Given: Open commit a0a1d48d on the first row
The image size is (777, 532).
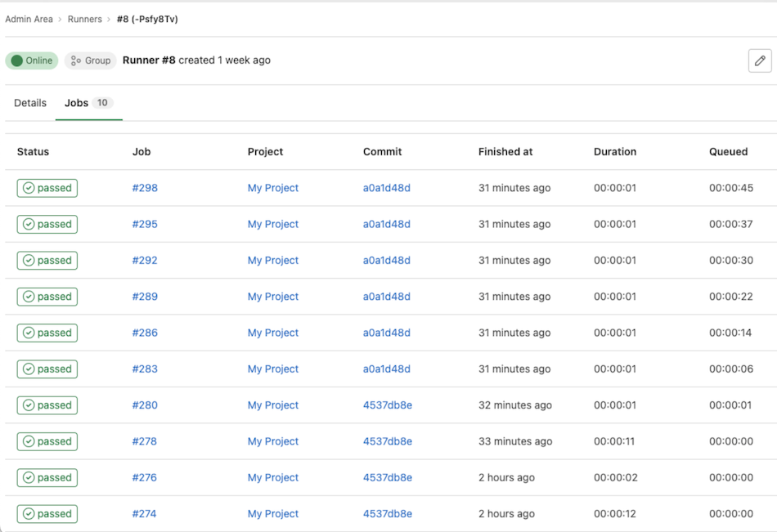Looking at the screenshot, I should pos(386,188).
